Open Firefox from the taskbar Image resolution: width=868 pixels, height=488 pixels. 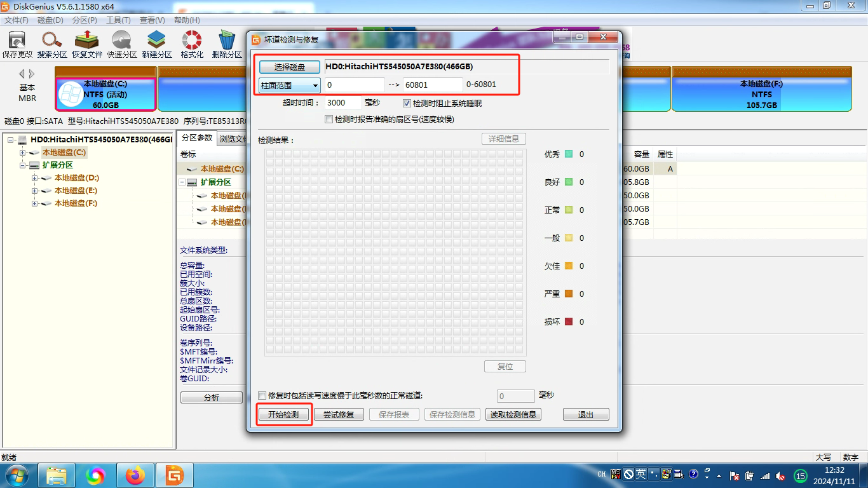coord(135,475)
